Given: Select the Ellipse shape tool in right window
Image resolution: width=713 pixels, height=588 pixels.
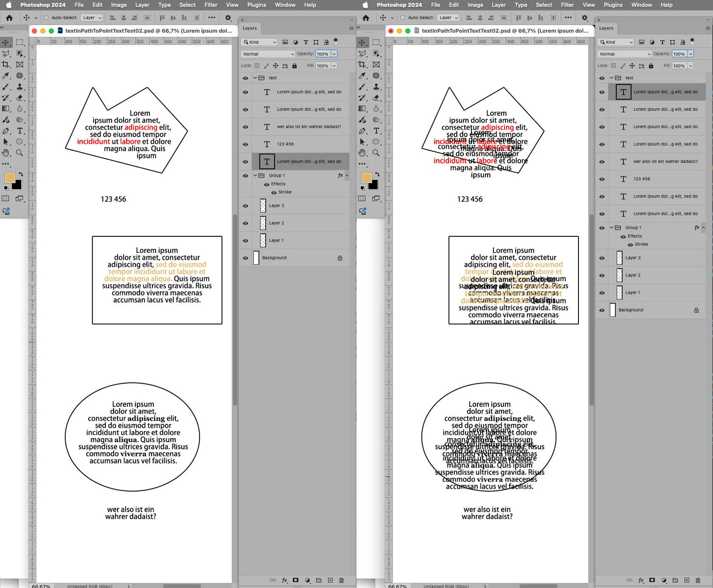Looking at the screenshot, I should click(x=376, y=142).
